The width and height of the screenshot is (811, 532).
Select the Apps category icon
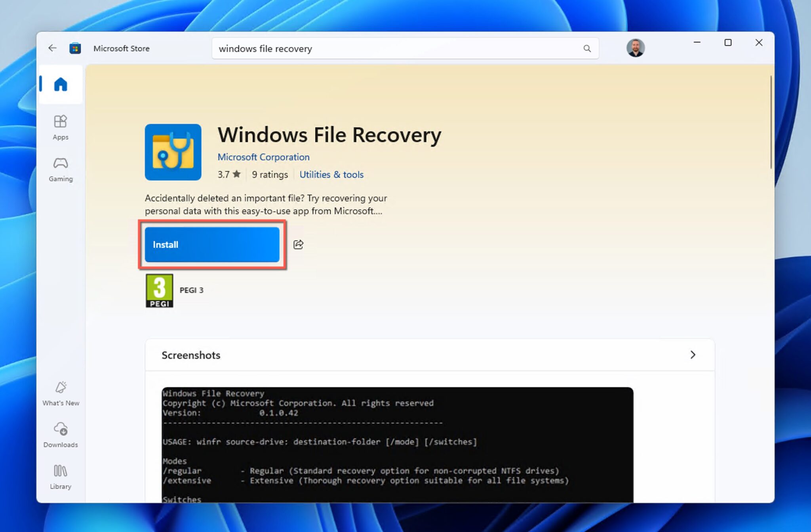pos(60,127)
